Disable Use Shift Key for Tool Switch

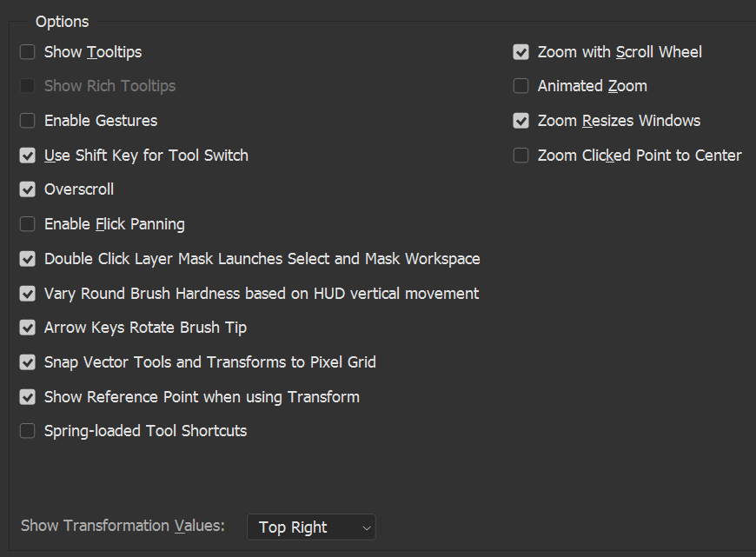(27, 155)
